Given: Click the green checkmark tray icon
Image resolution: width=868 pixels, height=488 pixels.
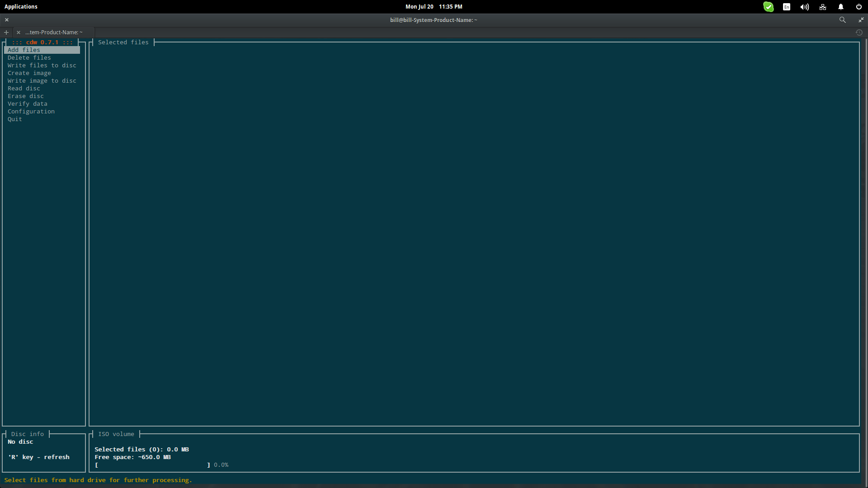Looking at the screenshot, I should [x=769, y=7].
